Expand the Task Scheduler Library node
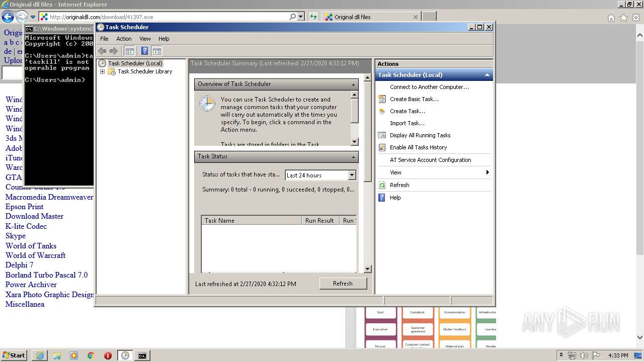Image resolution: width=644 pixels, height=362 pixels. [102, 72]
